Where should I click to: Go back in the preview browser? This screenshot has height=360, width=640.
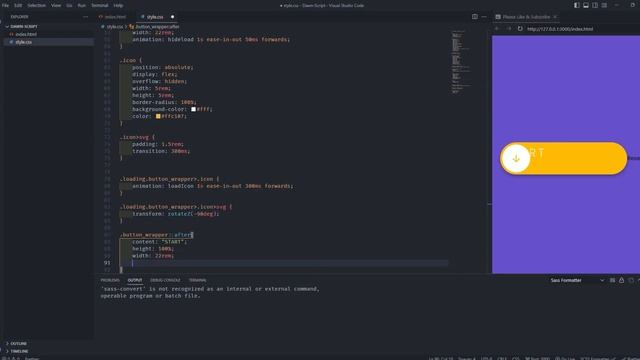[497, 29]
